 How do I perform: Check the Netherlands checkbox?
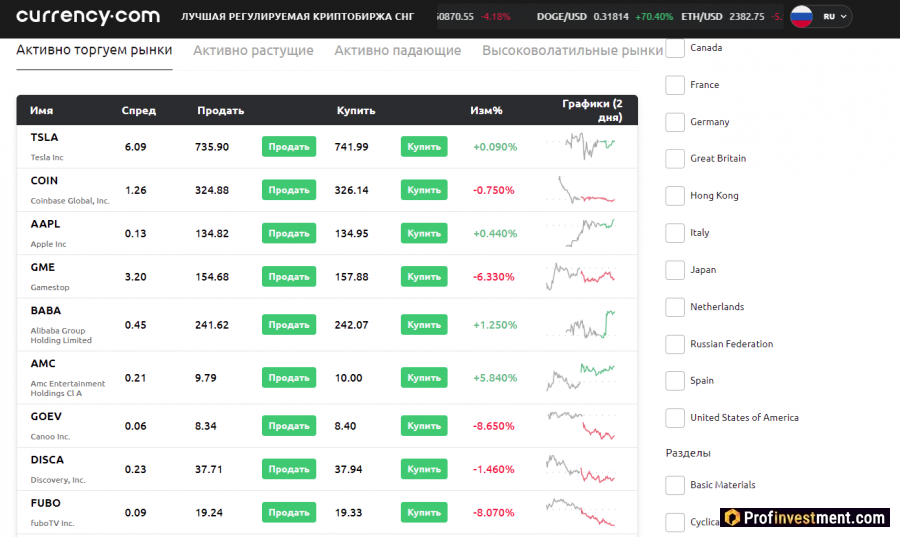point(675,307)
